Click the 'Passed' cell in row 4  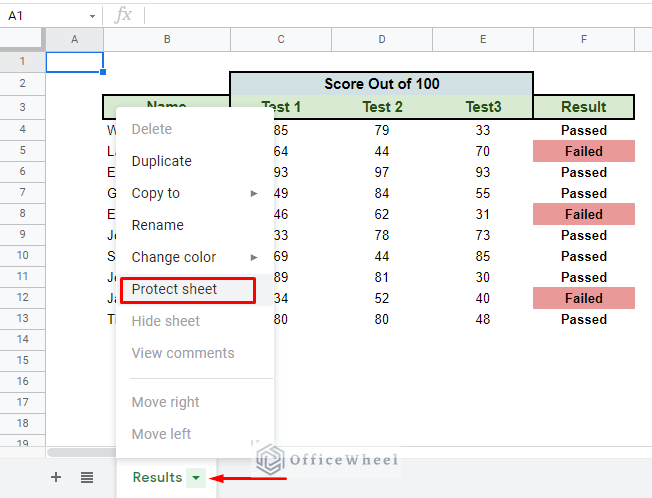click(x=584, y=130)
